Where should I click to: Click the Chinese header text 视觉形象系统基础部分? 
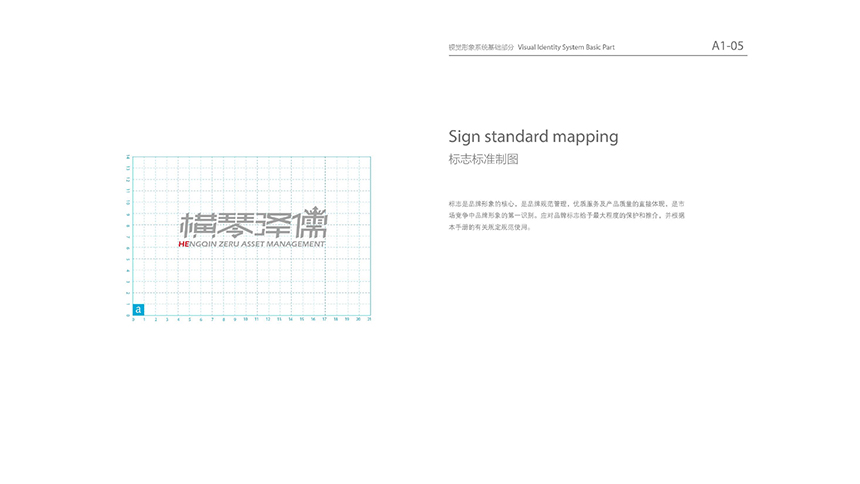pyautogui.click(x=481, y=47)
